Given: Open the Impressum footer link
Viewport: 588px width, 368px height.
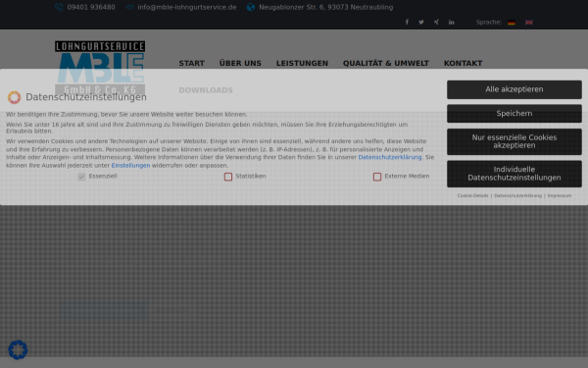Looking at the screenshot, I should 560,195.
